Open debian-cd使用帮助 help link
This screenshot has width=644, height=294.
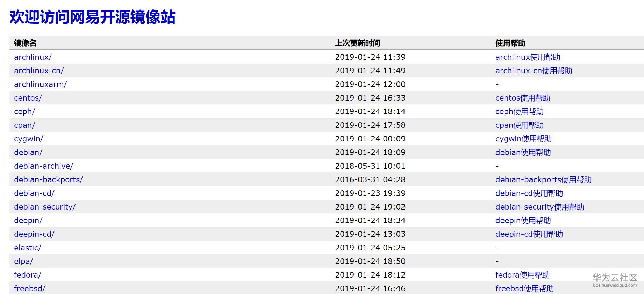tap(529, 193)
